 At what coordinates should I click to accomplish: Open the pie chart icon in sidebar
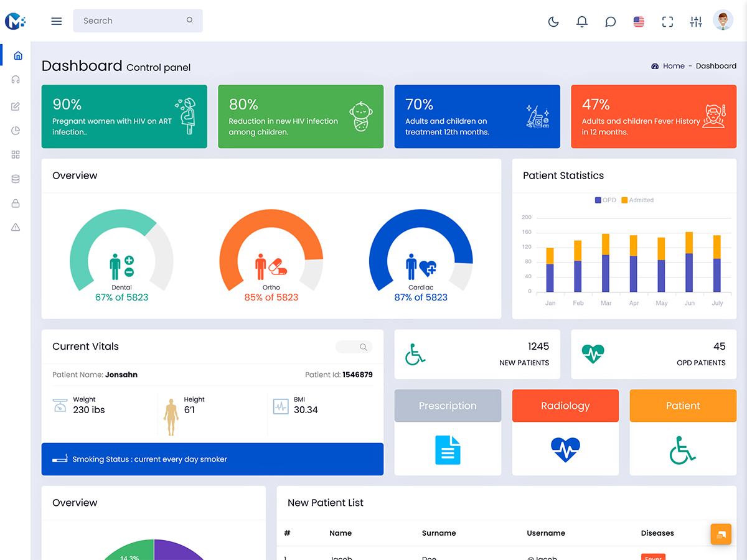(x=16, y=131)
